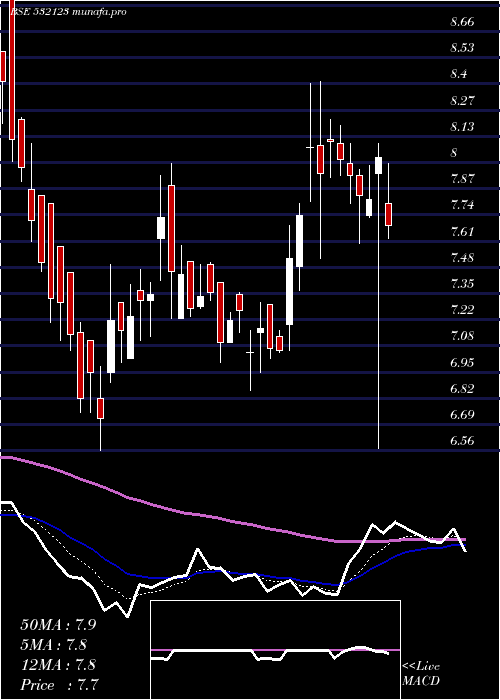This screenshot has height=700, width=500.
Task: Click the 7.22 price axis label
Action: 462,310
